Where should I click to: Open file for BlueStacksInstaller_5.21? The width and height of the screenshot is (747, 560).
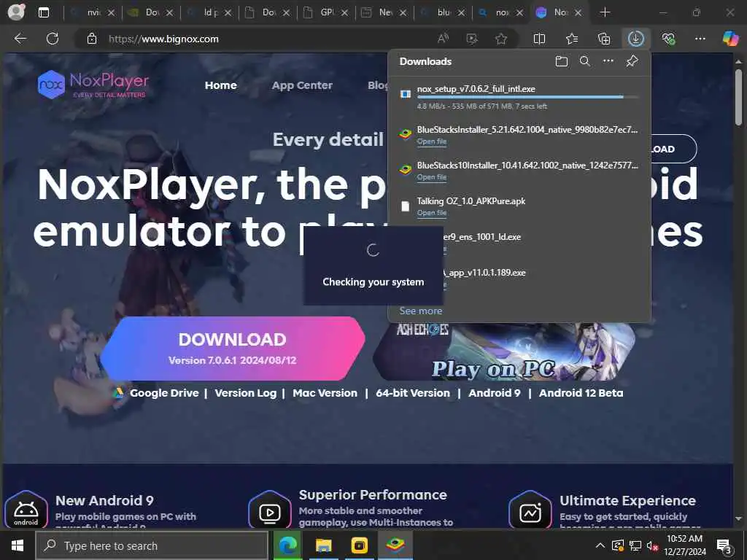pos(432,141)
